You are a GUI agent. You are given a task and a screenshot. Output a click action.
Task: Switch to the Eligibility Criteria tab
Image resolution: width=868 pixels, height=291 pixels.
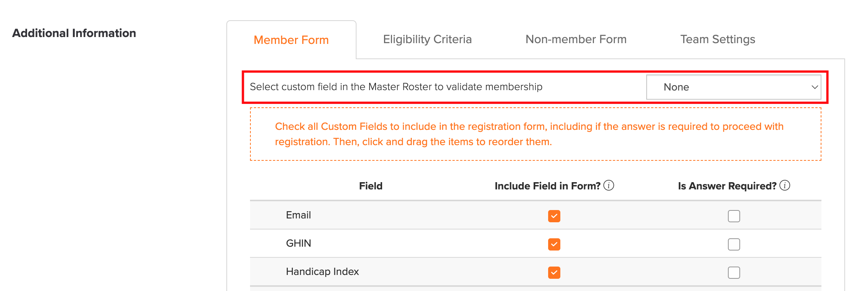tap(428, 39)
